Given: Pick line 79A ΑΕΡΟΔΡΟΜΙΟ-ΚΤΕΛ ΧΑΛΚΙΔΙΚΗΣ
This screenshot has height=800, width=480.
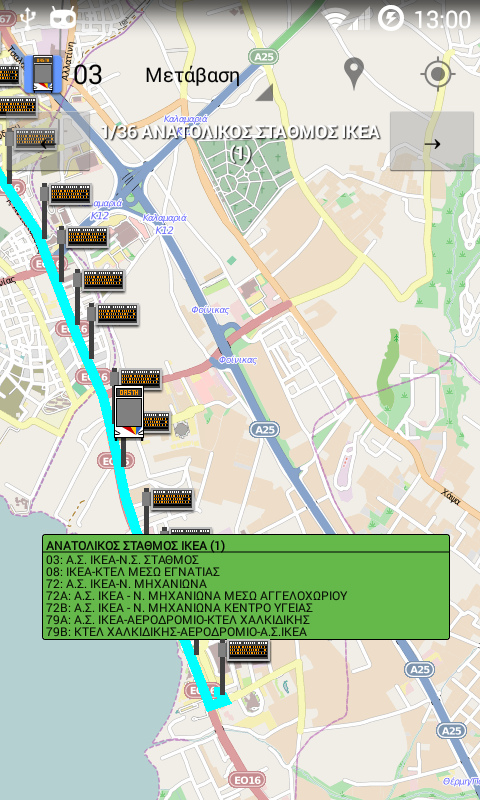Looking at the screenshot, I should 178,620.
